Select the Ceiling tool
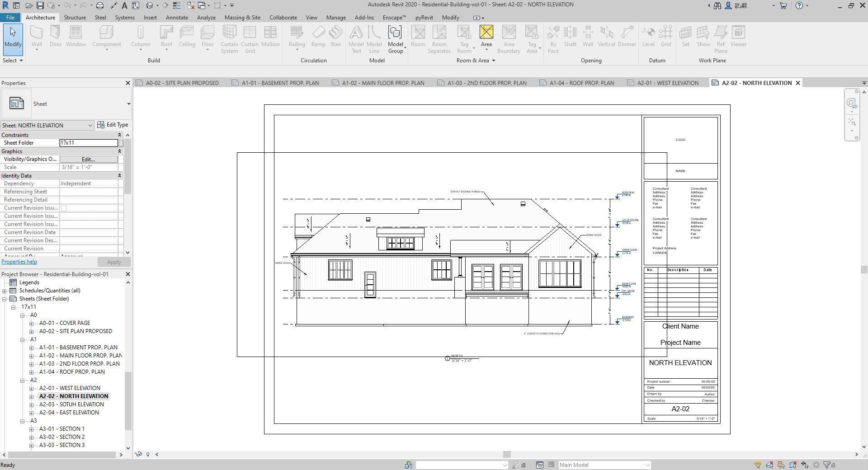This screenshot has height=470, width=868. (x=187, y=36)
